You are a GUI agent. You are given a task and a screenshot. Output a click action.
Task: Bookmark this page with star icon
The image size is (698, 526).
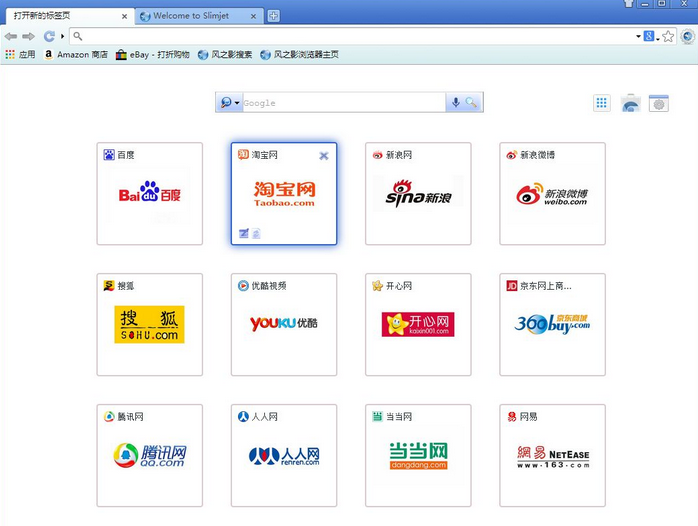coord(668,36)
